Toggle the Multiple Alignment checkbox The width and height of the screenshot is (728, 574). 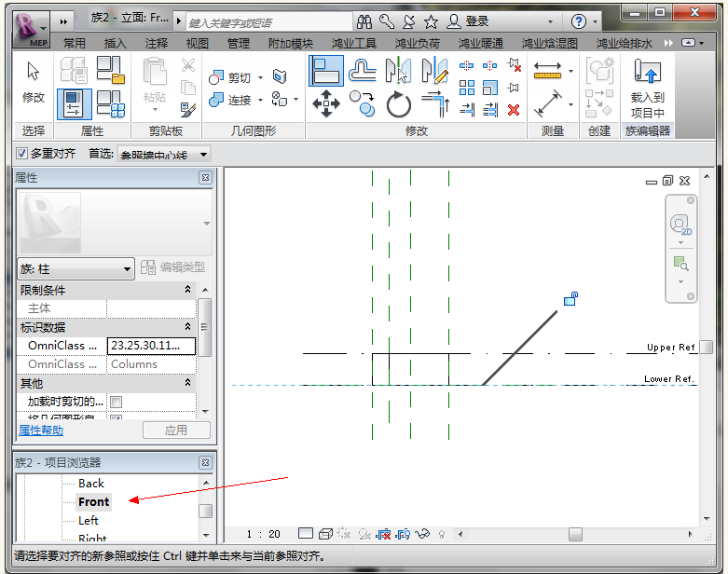pos(22,153)
